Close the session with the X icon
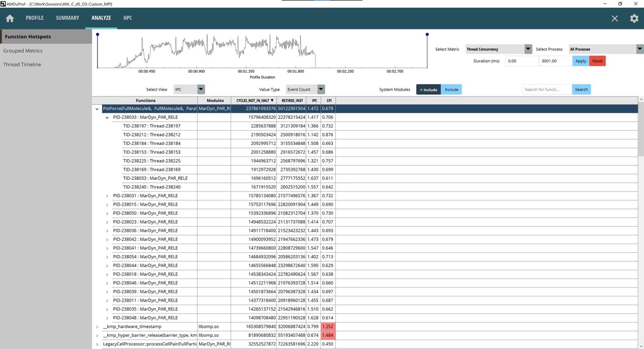The image size is (644, 349). click(614, 18)
